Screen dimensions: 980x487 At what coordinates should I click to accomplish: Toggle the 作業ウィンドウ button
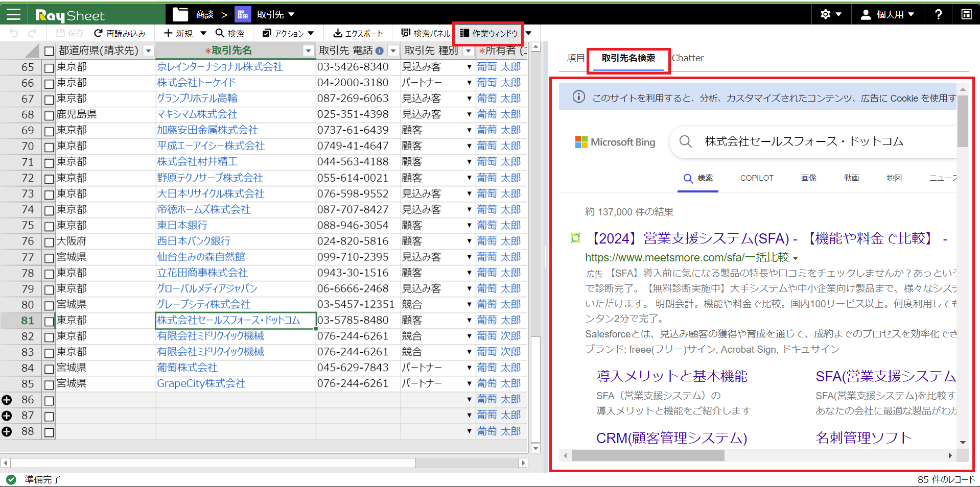(489, 33)
